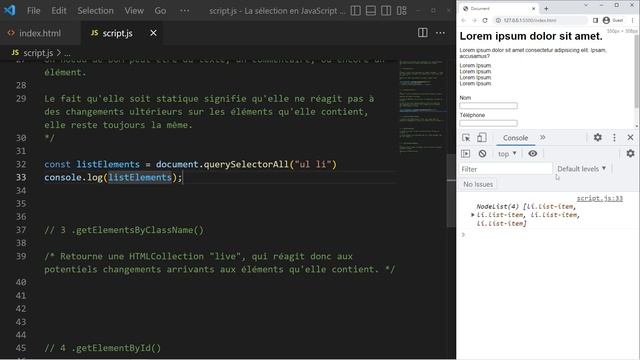The image size is (640, 360).
Task: Expand the NodeList(4) console entry
Action: coord(473,215)
